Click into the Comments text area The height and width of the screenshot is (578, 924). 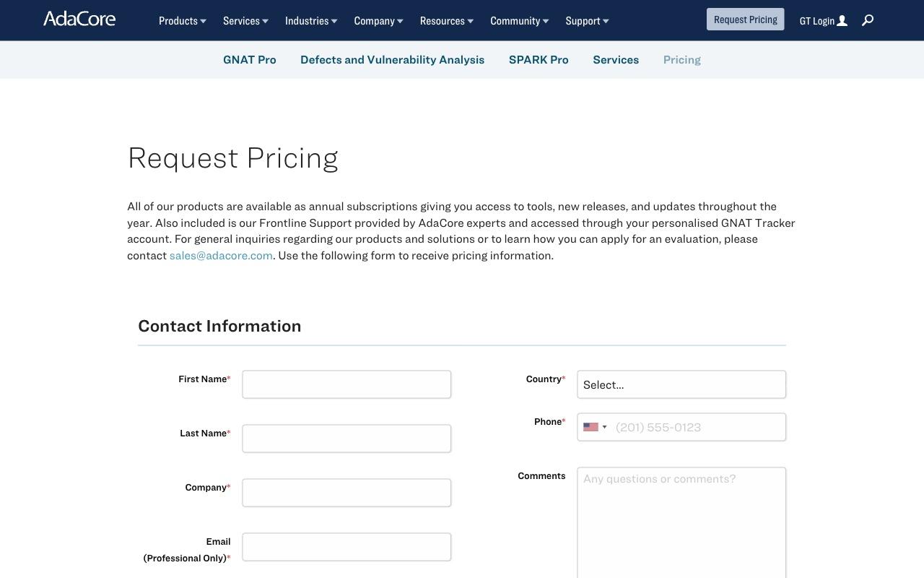click(681, 523)
